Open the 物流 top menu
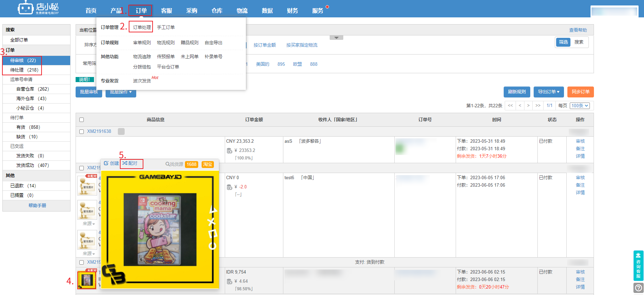This screenshot has height=295, width=644. pyautogui.click(x=242, y=11)
